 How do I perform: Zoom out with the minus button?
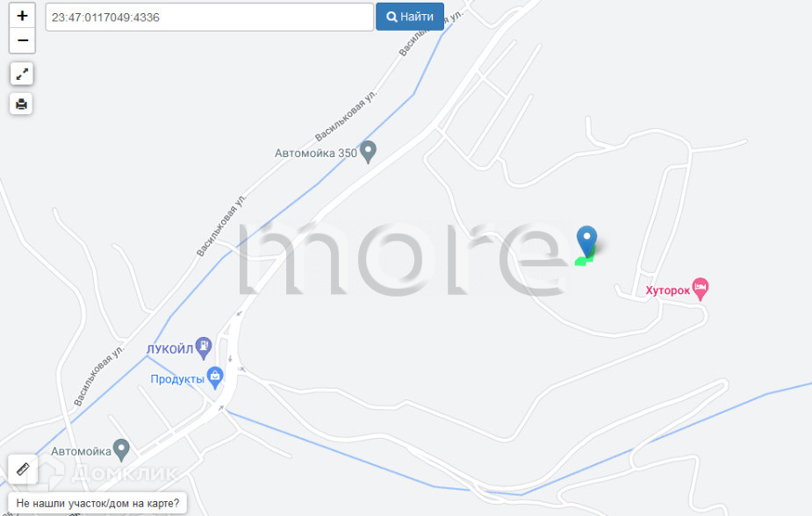click(x=22, y=40)
